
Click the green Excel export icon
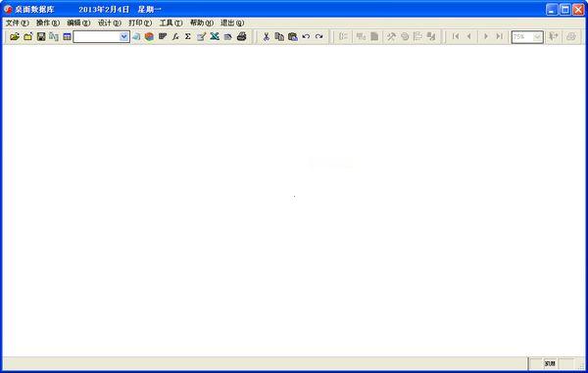point(214,36)
